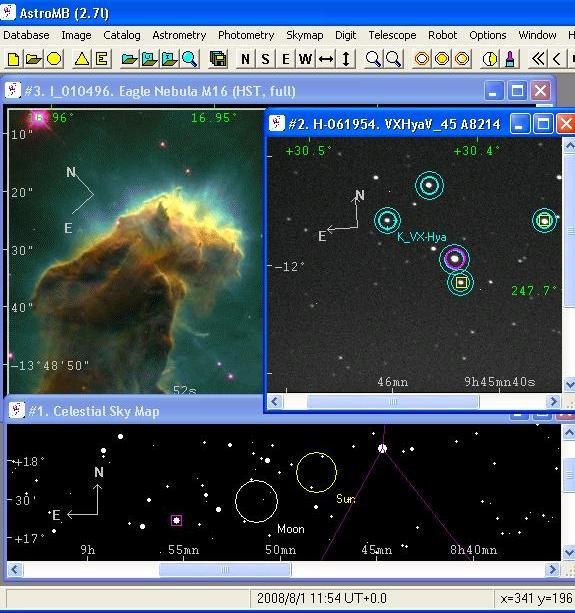Click the E orientation toolbar button

pyautogui.click(x=286, y=59)
